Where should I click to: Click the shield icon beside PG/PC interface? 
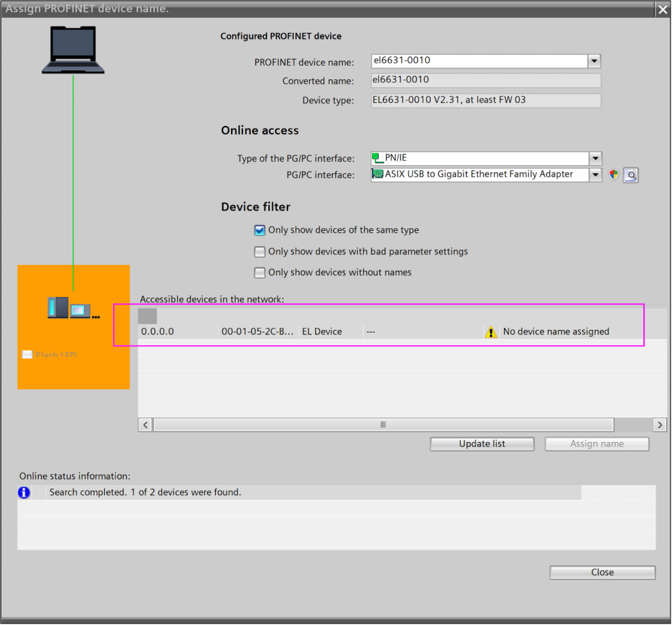[614, 174]
